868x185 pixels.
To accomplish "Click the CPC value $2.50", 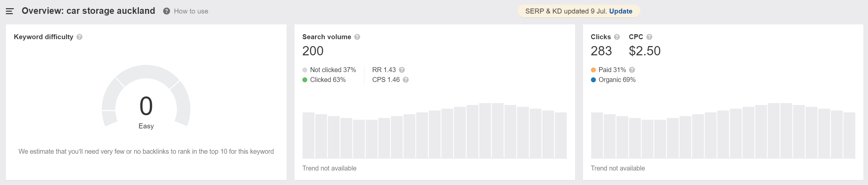I will (644, 51).
